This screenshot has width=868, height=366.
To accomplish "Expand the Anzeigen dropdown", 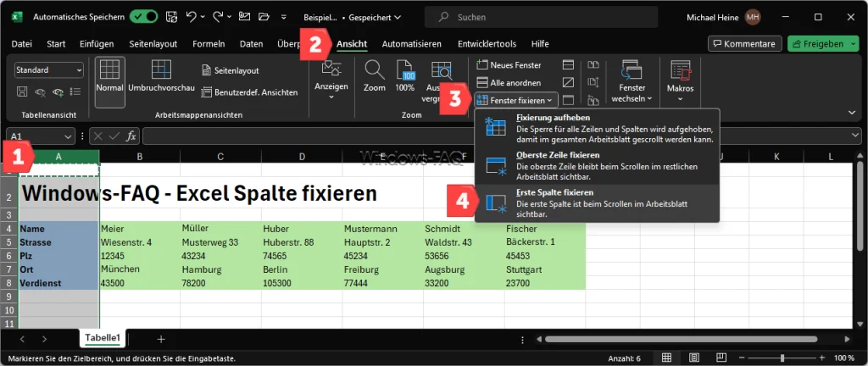I will 331,82.
